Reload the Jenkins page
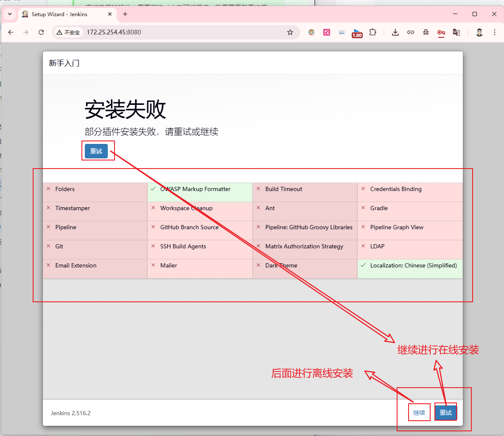504x436 pixels. (41, 32)
